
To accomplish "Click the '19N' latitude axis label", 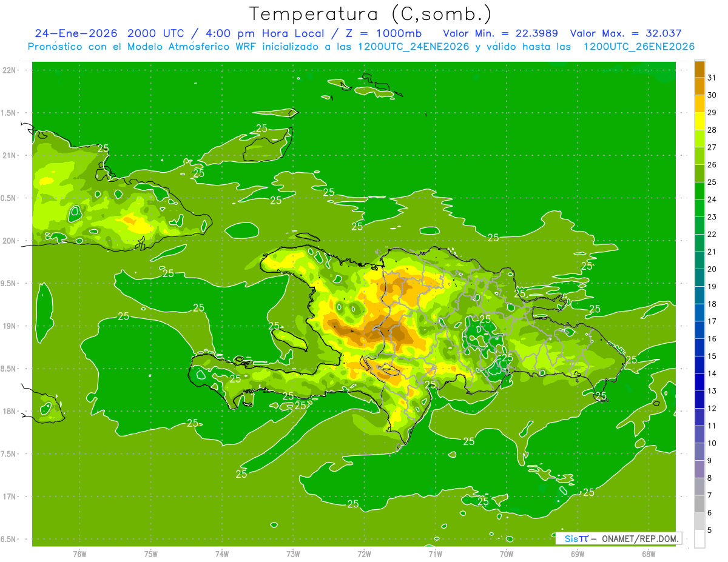I will point(10,326).
